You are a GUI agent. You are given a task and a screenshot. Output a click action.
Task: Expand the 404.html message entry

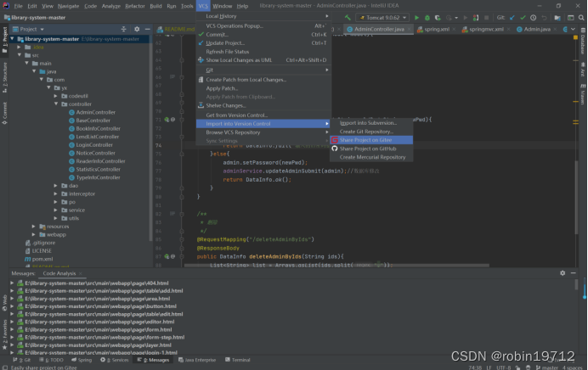12,283
